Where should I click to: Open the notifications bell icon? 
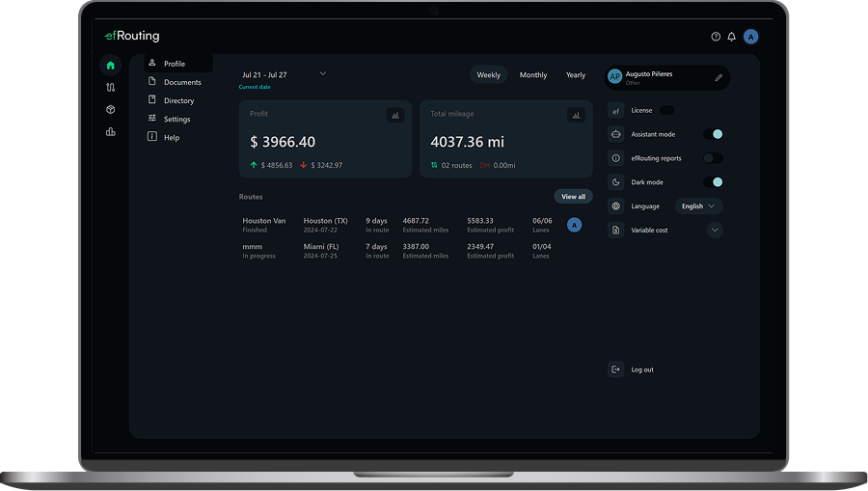click(731, 37)
